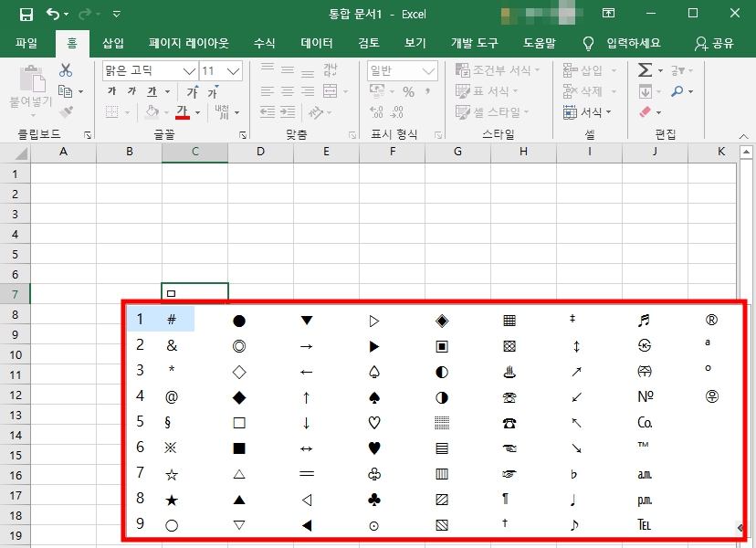Screen dimensions: 756x548
Task: Switch to the 삽입 ribbon tab
Action: (x=113, y=43)
